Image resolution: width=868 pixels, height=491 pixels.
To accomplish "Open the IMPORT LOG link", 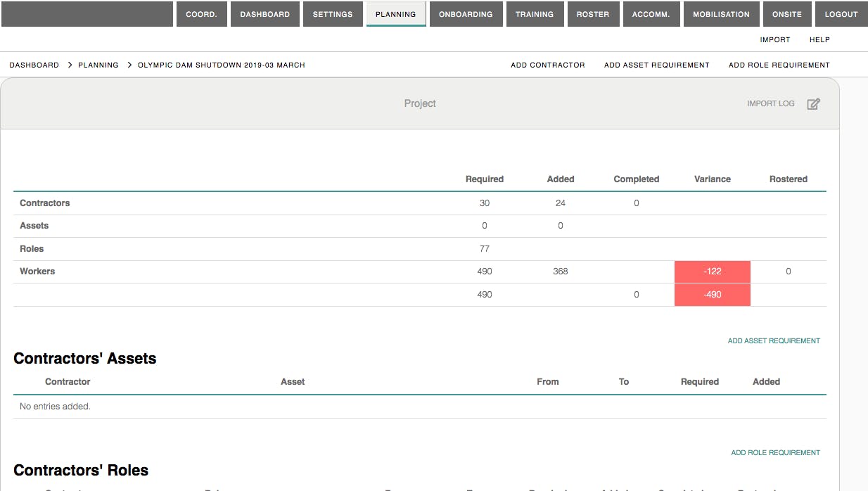I will [771, 103].
